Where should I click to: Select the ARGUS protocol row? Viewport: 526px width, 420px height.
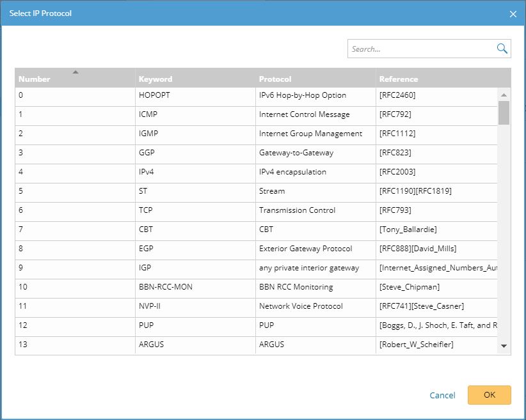(256, 345)
